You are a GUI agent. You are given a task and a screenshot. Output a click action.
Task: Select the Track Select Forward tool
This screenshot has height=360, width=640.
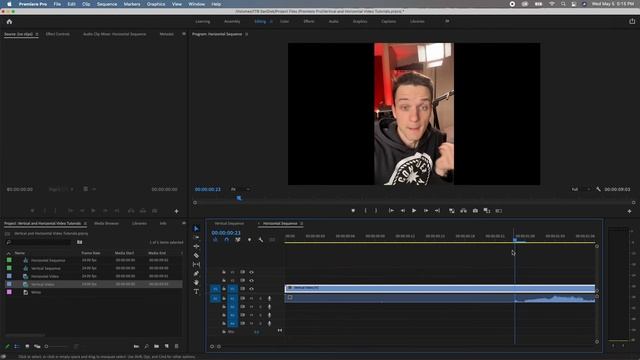pyautogui.click(x=196, y=237)
